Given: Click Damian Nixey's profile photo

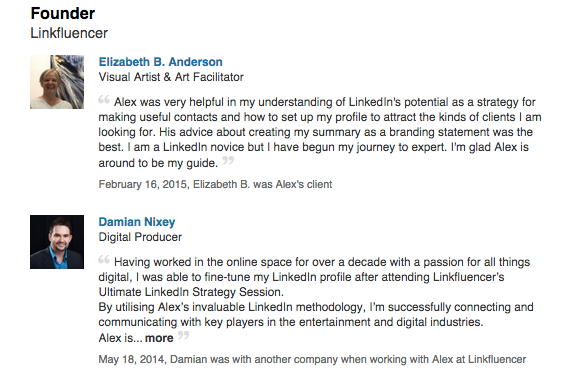Looking at the screenshot, I should pyautogui.click(x=57, y=242).
